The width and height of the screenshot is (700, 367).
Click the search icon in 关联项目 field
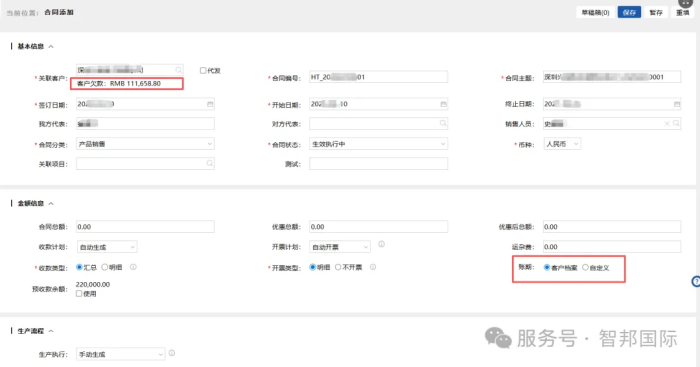[209, 163]
